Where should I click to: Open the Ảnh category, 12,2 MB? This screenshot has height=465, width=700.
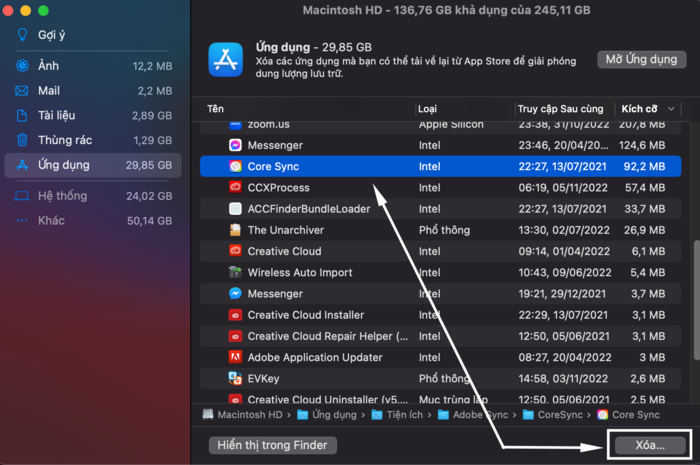tap(93, 66)
